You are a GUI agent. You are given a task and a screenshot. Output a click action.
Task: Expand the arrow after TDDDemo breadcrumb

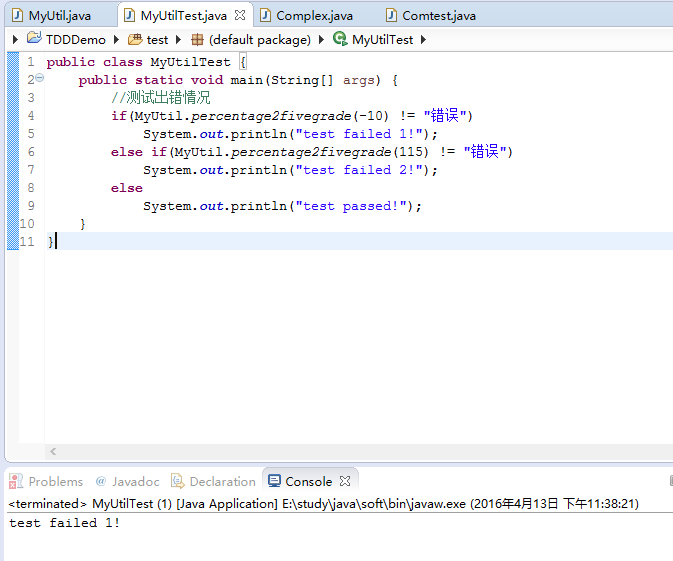coord(116,39)
